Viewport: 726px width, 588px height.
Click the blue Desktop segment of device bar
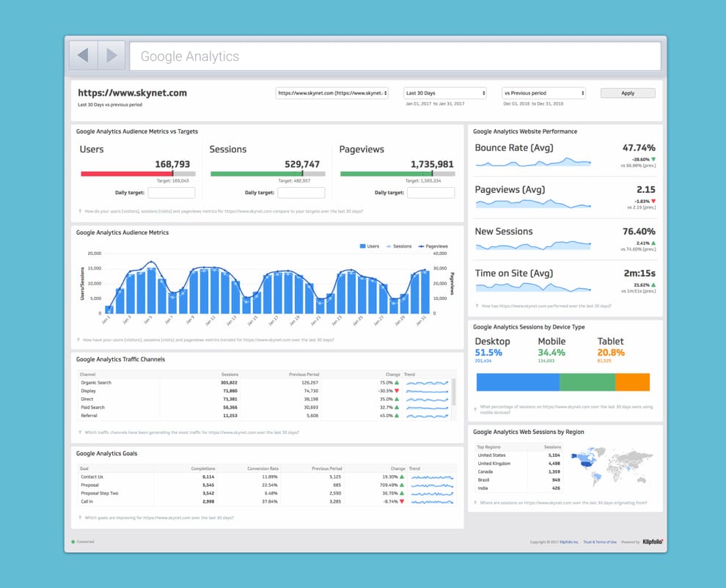coord(518,382)
